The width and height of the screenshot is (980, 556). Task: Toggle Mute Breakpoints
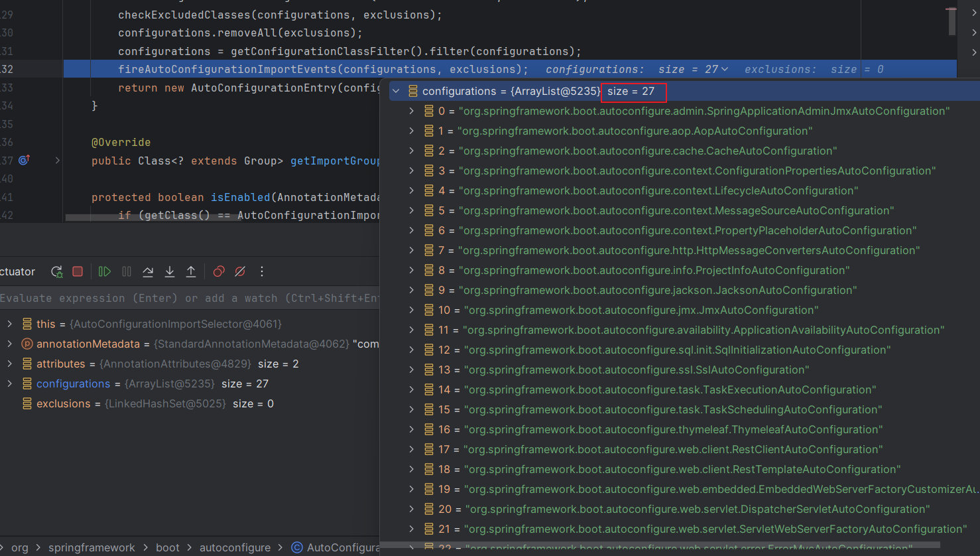click(x=240, y=271)
